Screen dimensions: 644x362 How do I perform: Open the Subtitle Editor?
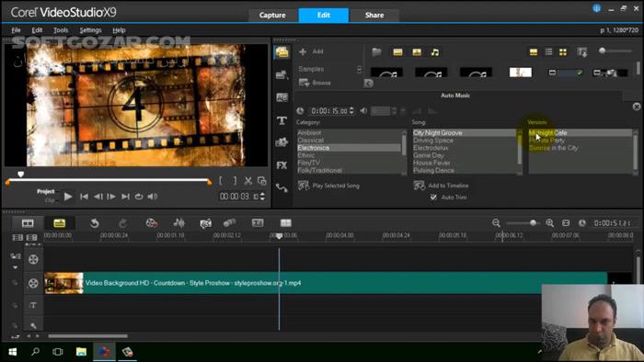(x=258, y=223)
